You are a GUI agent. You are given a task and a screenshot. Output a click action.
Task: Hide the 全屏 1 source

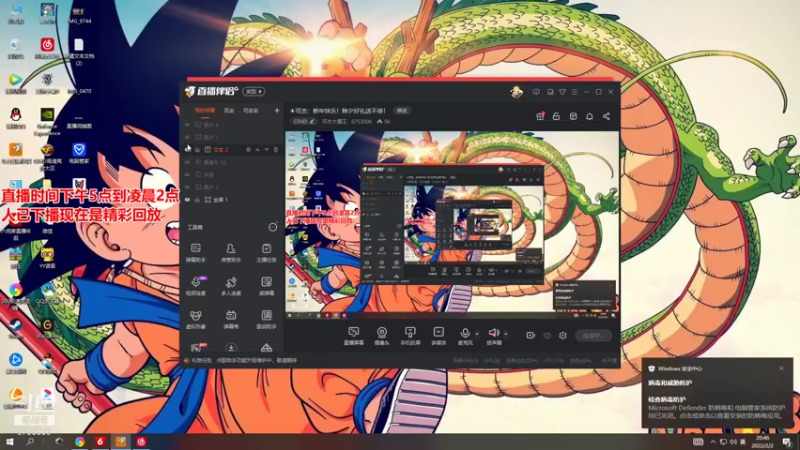(x=187, y=199)
